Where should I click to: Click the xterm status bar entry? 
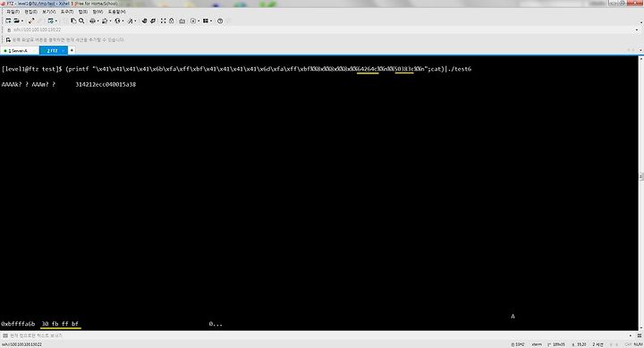coord(537,344)
